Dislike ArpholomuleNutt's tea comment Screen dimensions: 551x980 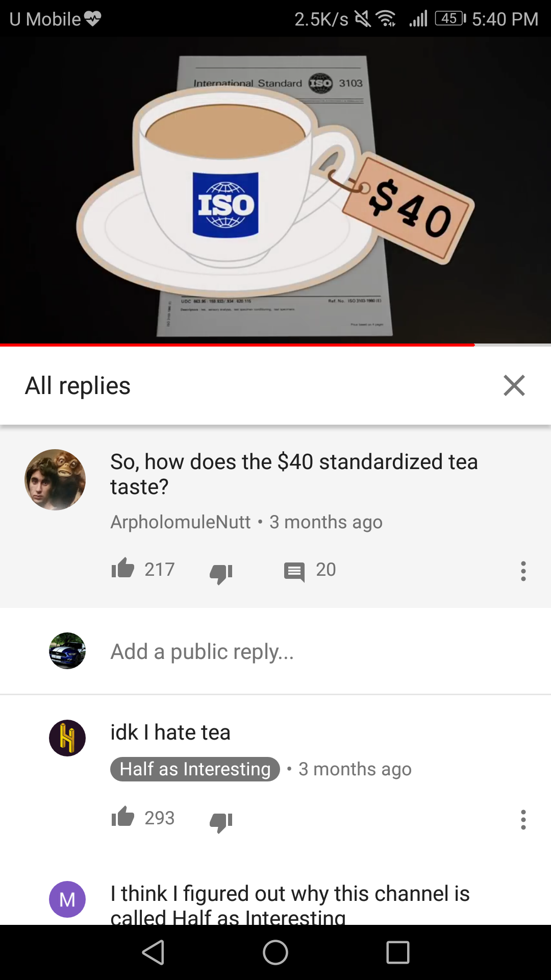pos(221,573)
